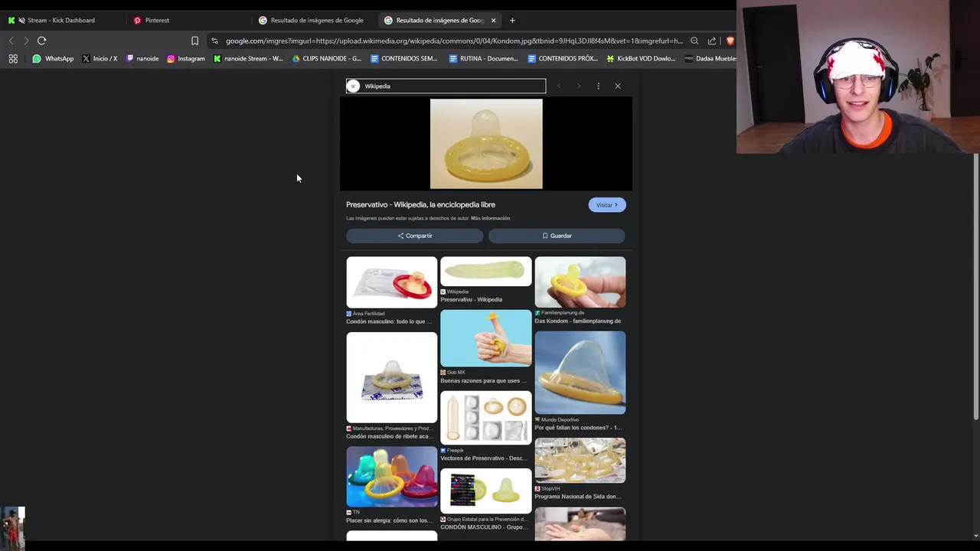Go forward in browser history

tap(26, 41)
